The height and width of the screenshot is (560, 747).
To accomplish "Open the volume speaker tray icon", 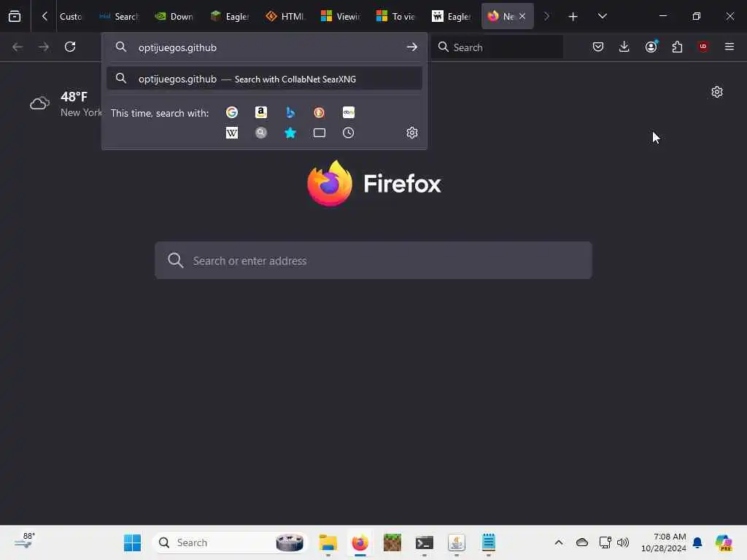I will tap(623, 542).
